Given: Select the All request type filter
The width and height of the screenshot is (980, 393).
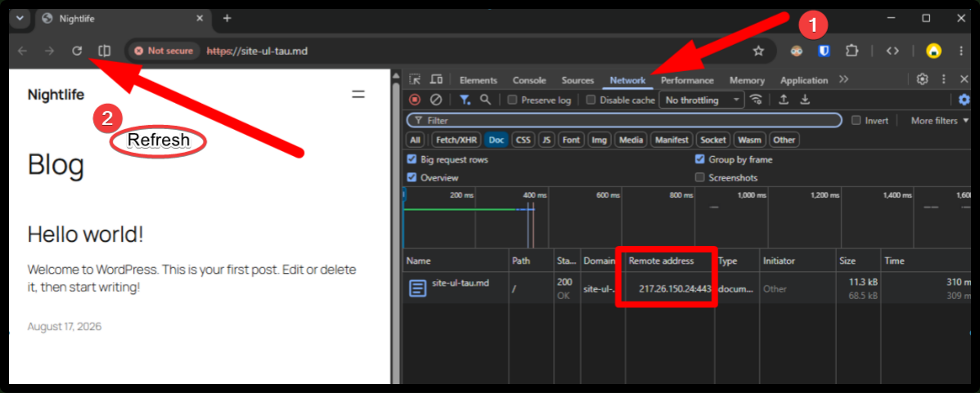Looking at the screenshot, I should (x=416, y=141).
